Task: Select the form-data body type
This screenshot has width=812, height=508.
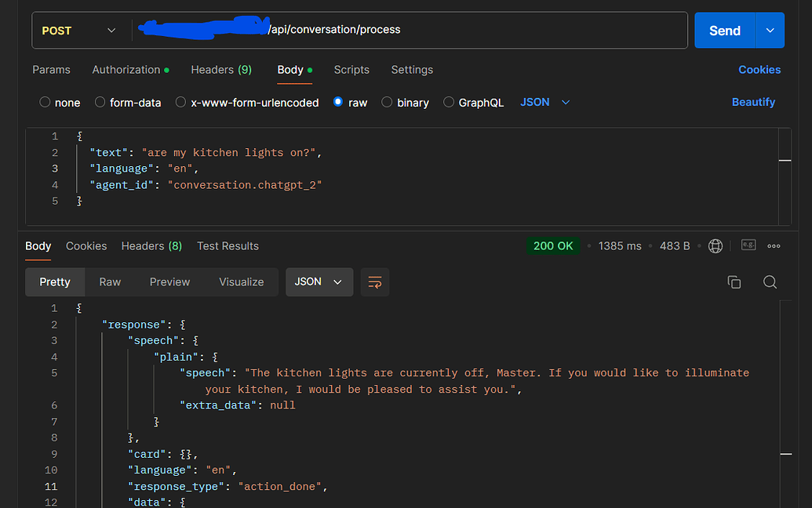Action: (x=128, y=102)
